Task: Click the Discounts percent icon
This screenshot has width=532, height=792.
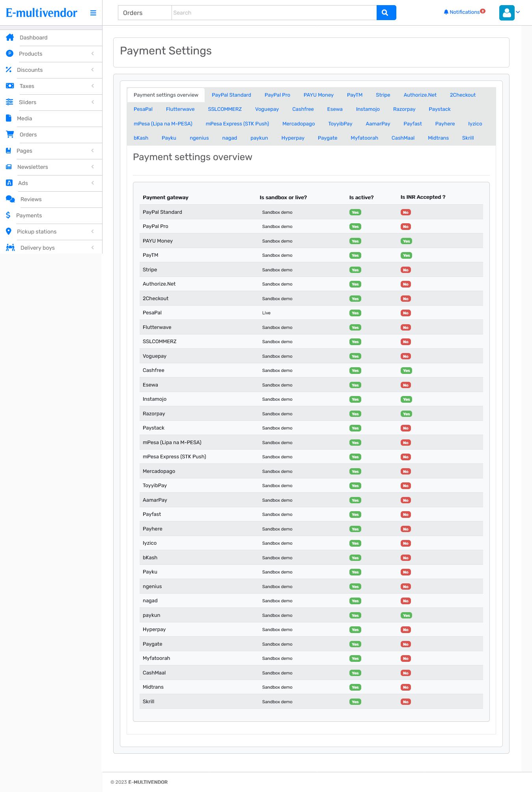Action: [x=9, y=70]
